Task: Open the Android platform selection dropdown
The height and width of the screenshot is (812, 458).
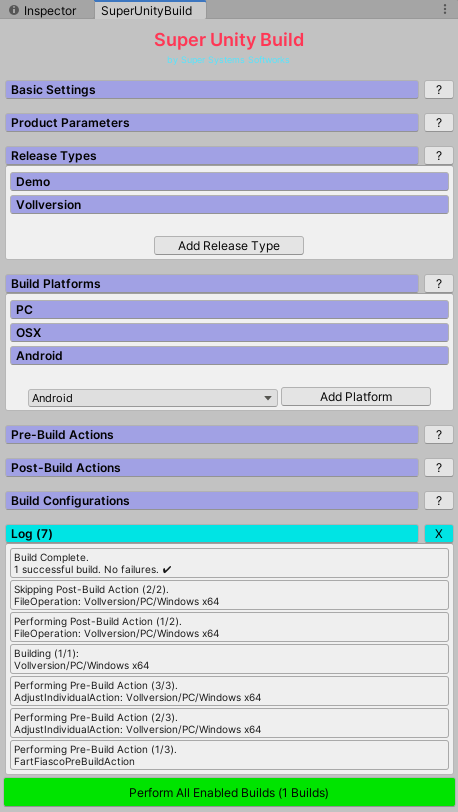Action: tap(153, 398)
